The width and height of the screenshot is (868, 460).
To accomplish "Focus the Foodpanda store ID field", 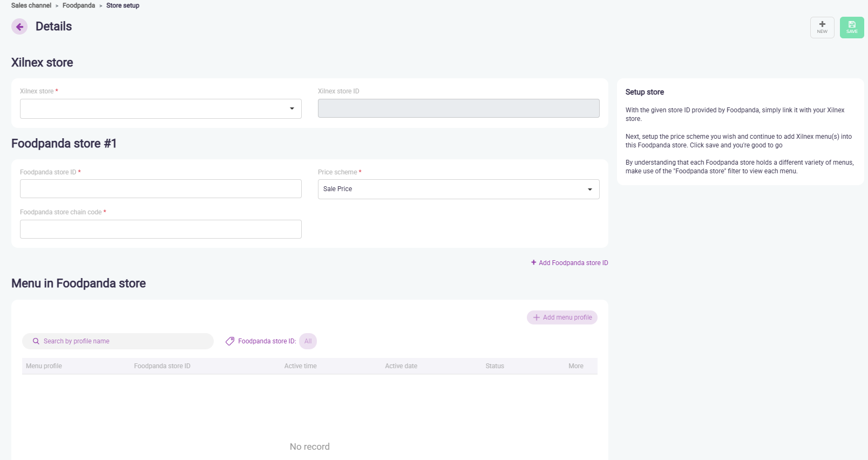I will (x=161, y=189).
